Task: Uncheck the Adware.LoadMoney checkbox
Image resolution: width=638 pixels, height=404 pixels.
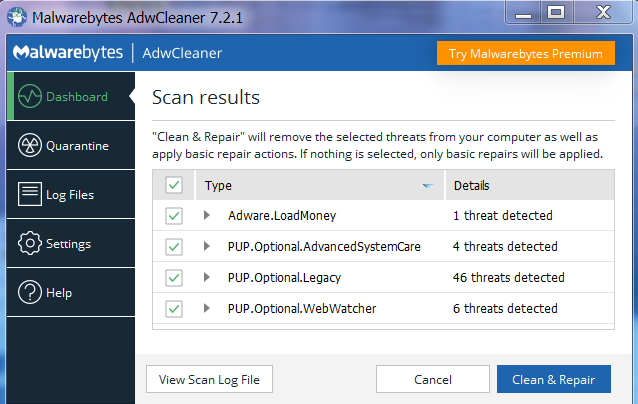Action: pos(174,216)
